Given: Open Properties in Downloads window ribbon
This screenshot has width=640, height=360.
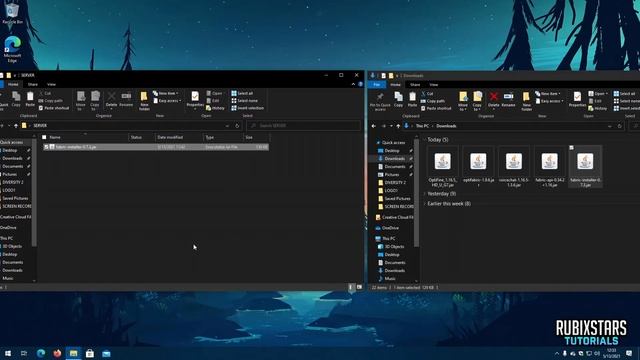Looking at the screenshot, I should 577,100.
